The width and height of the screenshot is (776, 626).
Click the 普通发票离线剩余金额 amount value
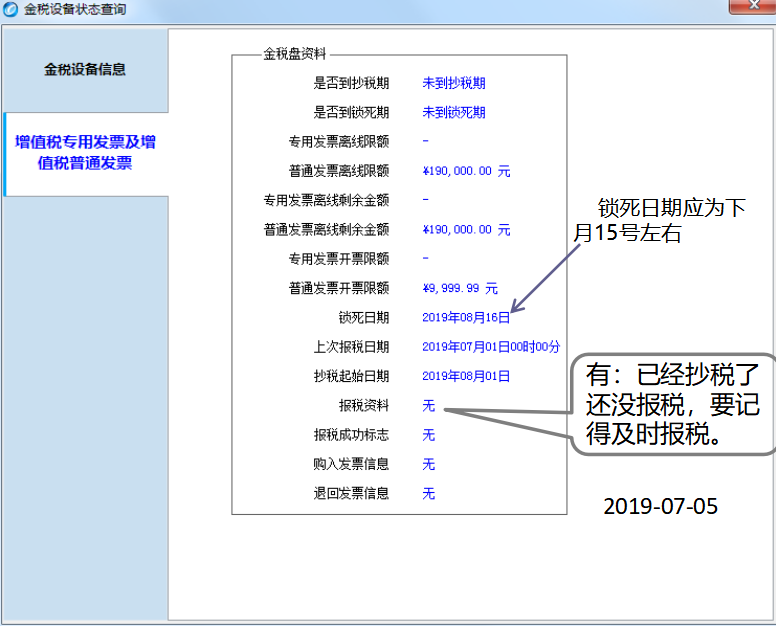click(x=466, y=229)
